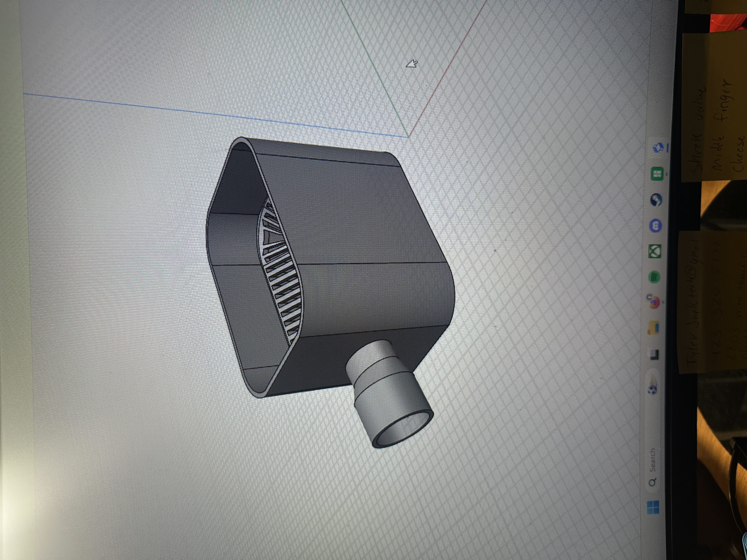Open the green app icon beside Steam
Viewport: 747px width, 560px height.
(657, 174)
